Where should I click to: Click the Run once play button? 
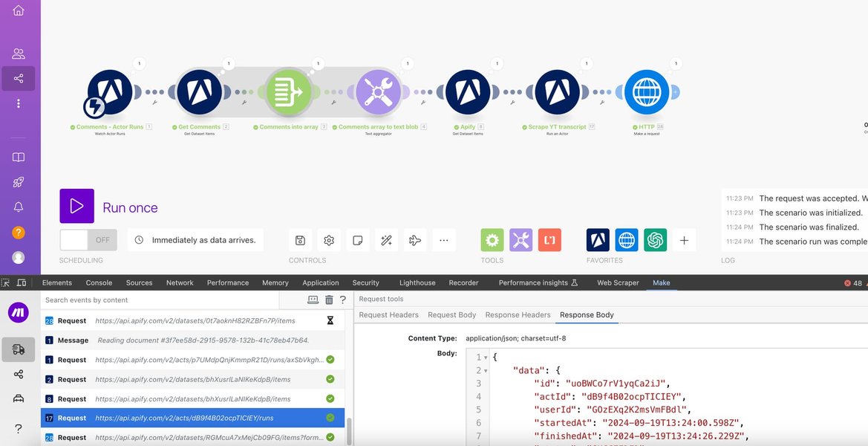tap(77, 206)
